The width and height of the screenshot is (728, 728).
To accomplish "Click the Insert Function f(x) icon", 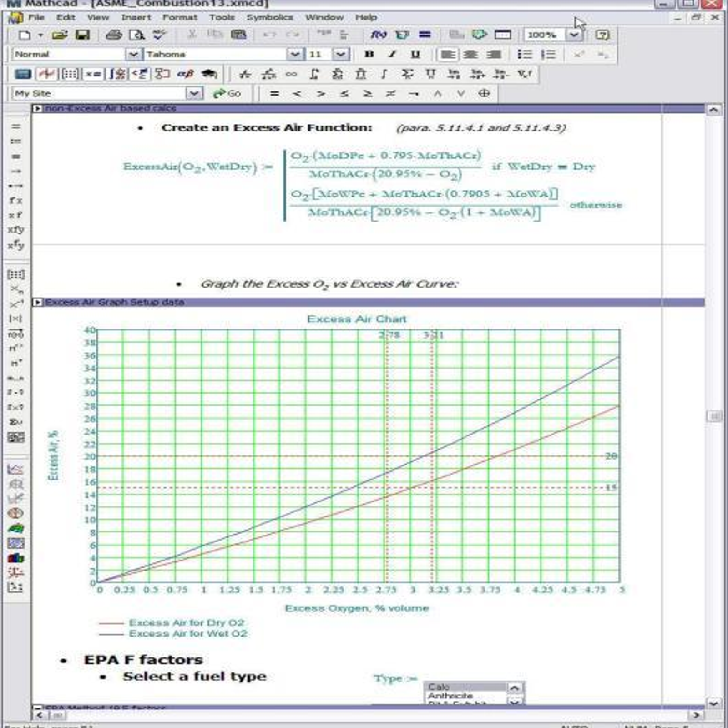I will (379, 35).
